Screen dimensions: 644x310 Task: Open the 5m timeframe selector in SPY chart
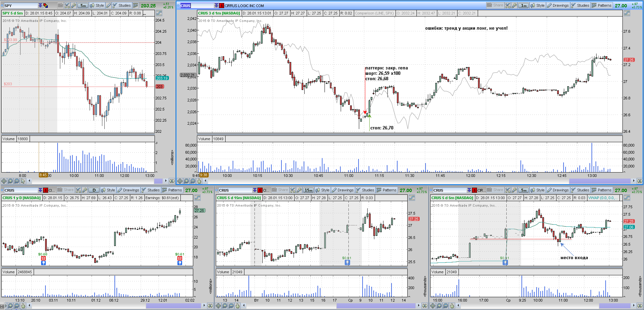83,5
